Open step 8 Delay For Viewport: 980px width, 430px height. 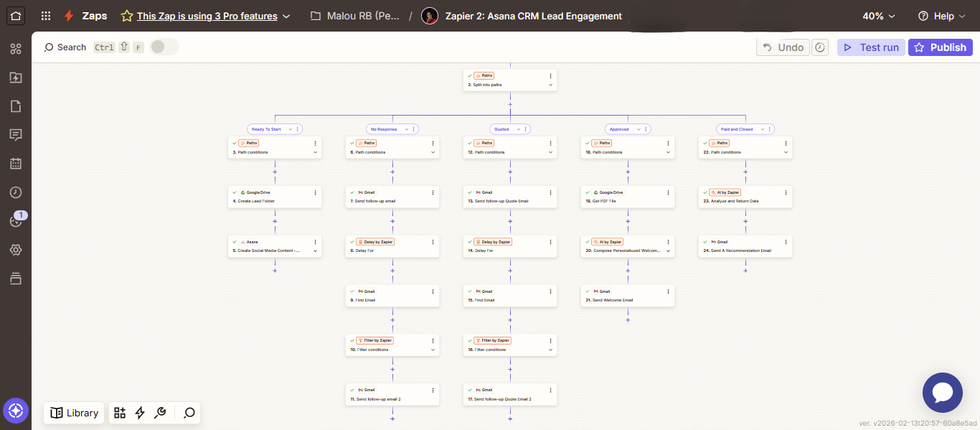click(x=392, y=246)
